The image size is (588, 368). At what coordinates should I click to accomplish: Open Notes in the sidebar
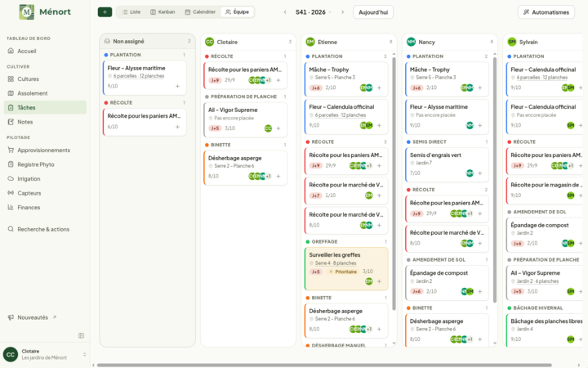pyautogui.click(x=45, y=122)
